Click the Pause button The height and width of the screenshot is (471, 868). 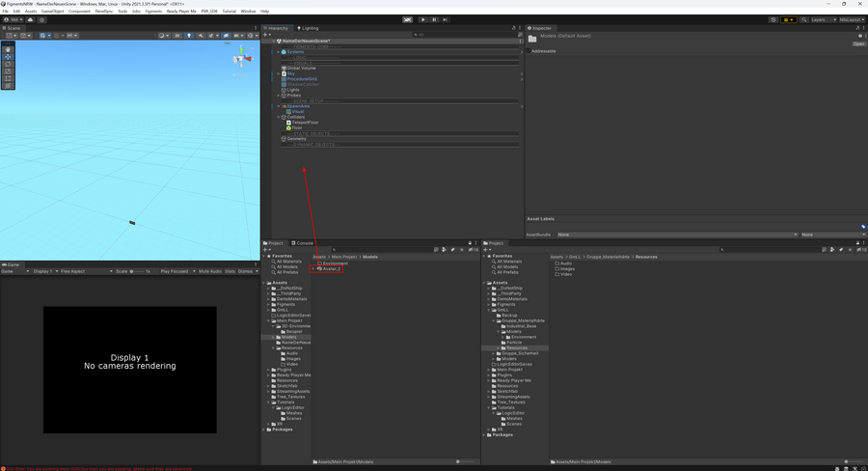tap(434, 19)
